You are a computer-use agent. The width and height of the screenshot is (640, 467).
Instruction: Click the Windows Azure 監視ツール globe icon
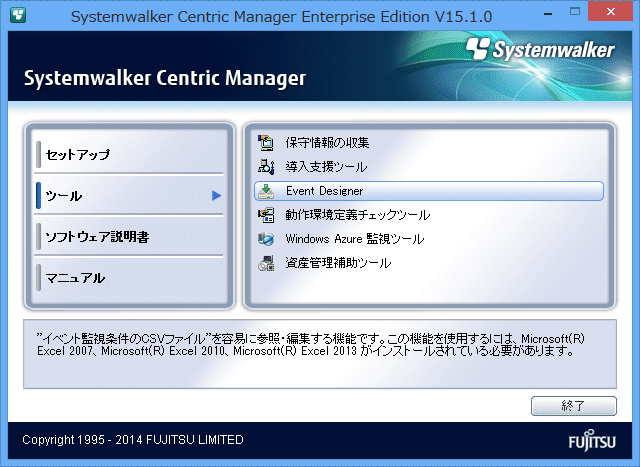[x=266, y=239]
